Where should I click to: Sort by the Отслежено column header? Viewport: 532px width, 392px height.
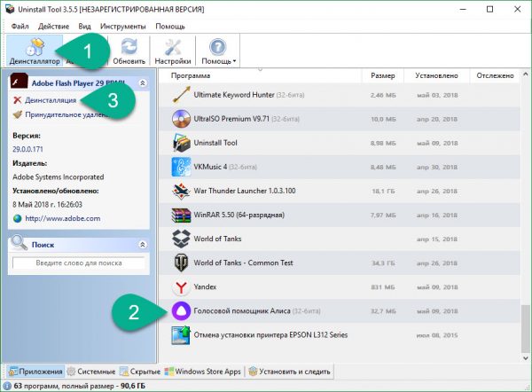pyautogui.click(x=495, y=75)
